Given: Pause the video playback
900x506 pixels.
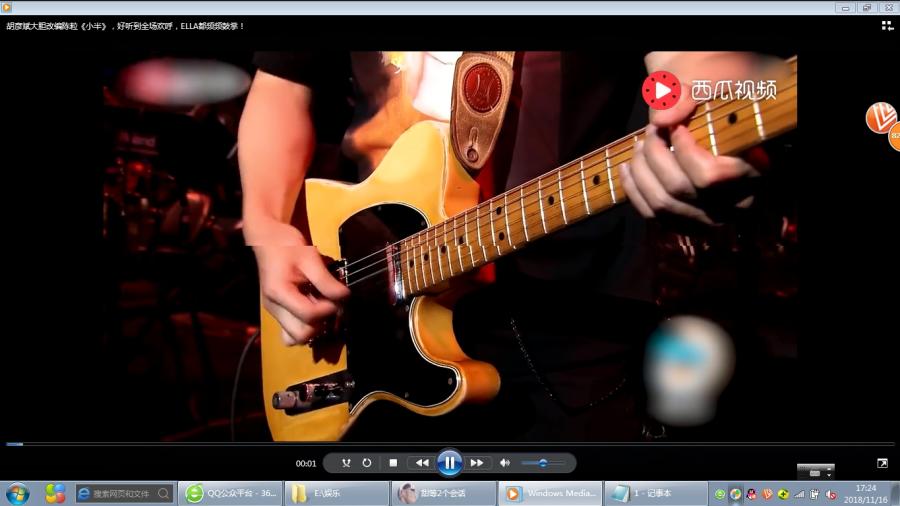Looking at the screenshot, I should pos(449,463).
